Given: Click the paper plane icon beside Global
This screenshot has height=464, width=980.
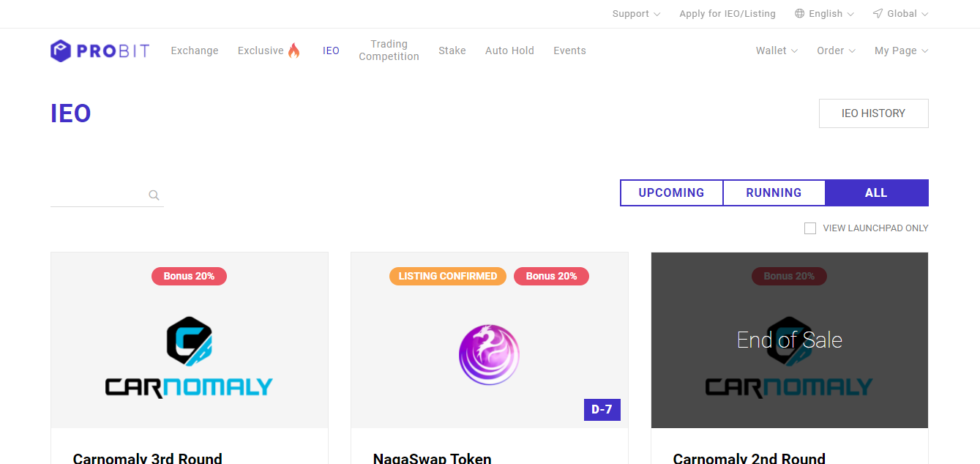Looking at the screenshot, I should tap(878, 14).
